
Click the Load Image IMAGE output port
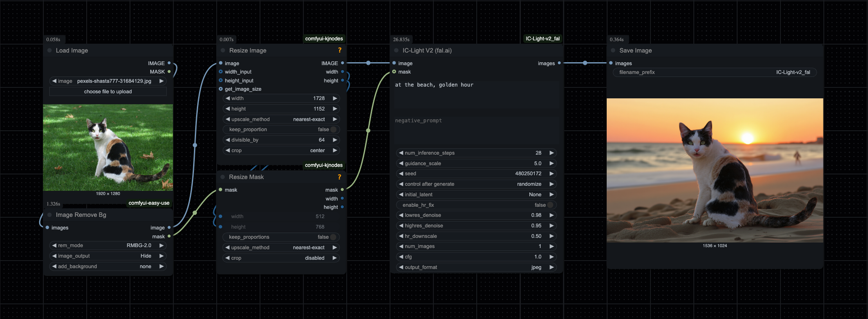pos(169,63)
